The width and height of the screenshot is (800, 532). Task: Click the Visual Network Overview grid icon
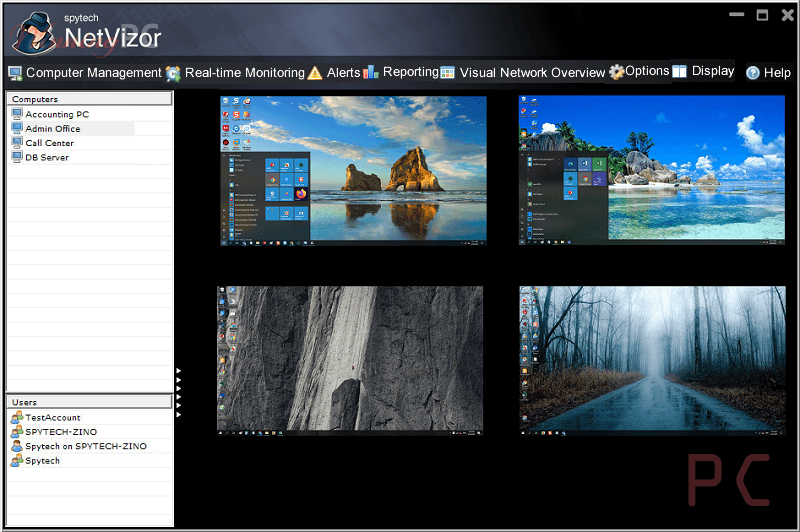coord(447,72)
